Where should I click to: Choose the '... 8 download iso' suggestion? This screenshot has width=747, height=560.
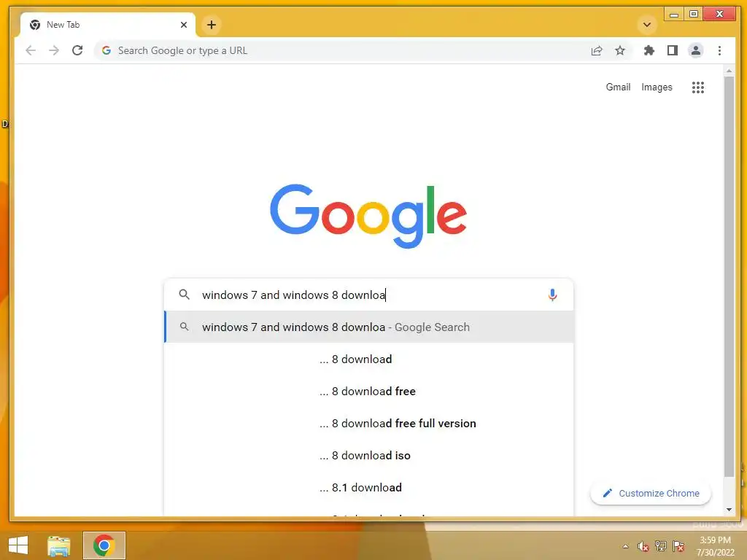(x=368, y=455)
